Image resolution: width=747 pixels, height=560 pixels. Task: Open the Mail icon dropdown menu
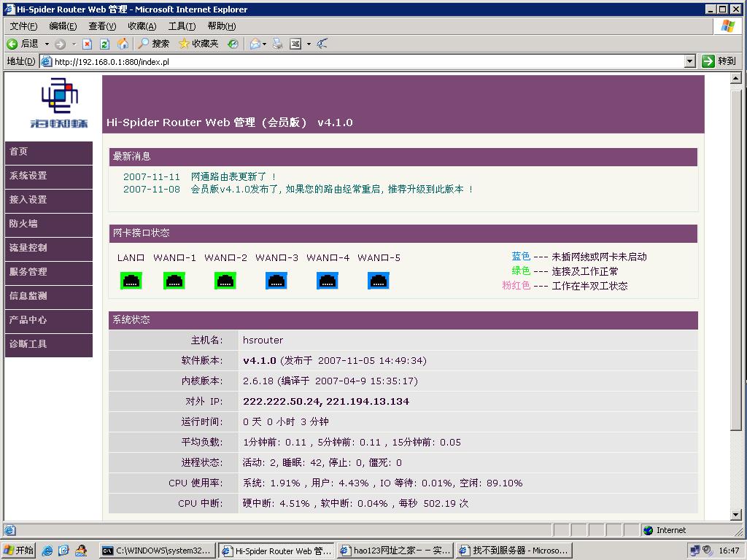point(264,44)
